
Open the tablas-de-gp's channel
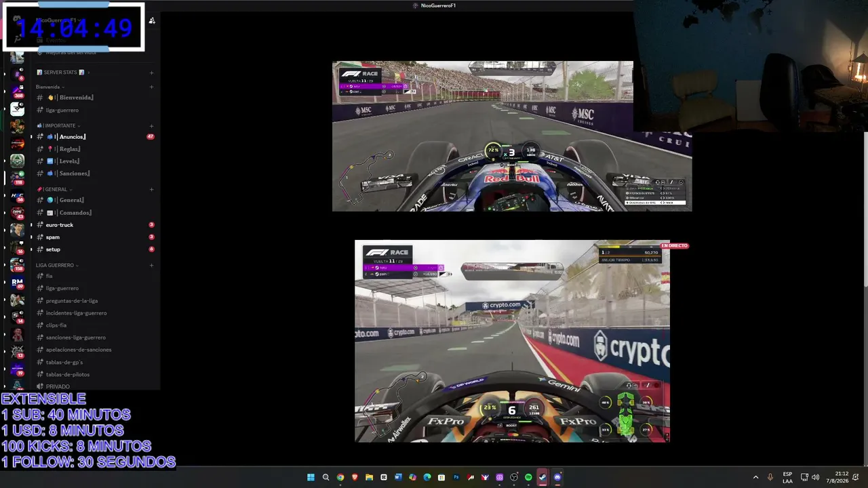pos(95,363)
